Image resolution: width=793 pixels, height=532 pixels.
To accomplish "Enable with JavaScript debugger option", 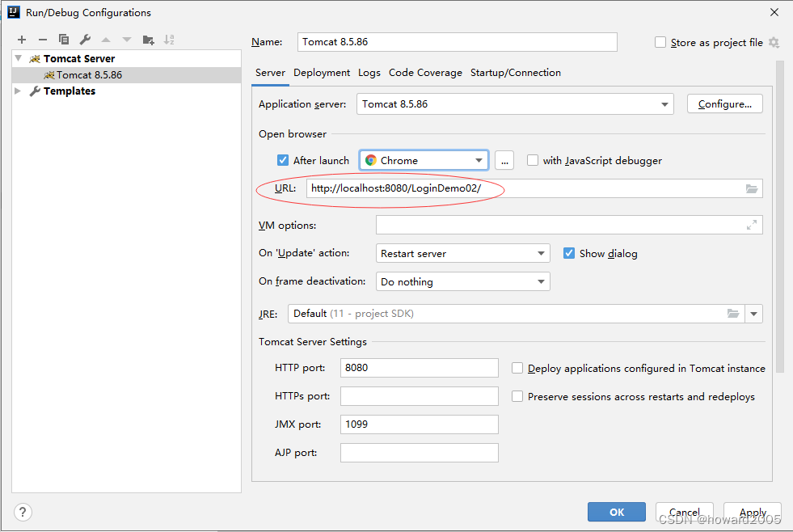I will (x=533, y=160).
